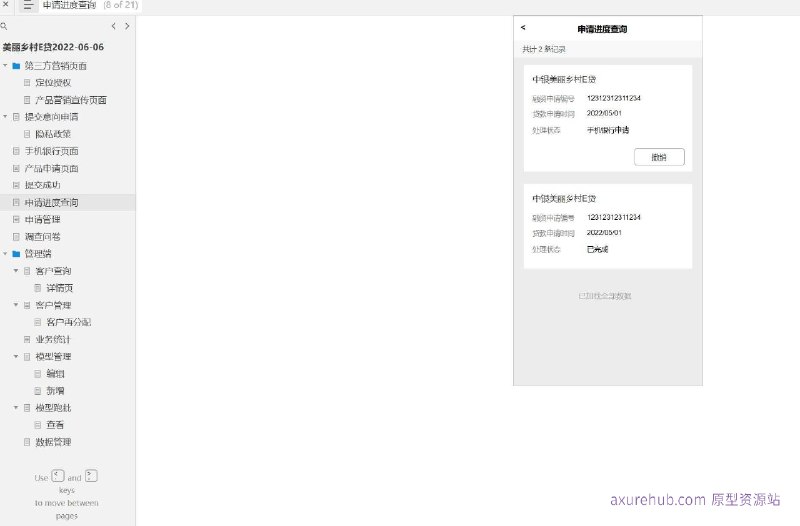Open the 客户管理 page
Screen dimensions: 800x526
tap(53, 305)
